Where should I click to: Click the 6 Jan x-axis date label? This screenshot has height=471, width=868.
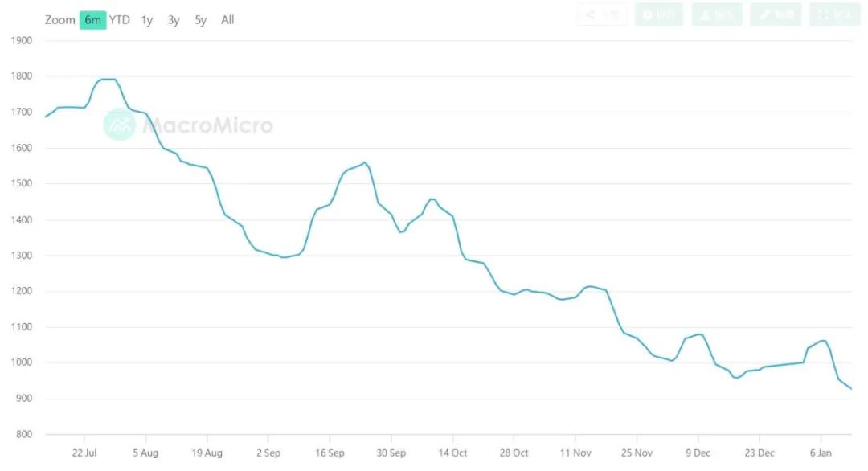tap(821, 453)
